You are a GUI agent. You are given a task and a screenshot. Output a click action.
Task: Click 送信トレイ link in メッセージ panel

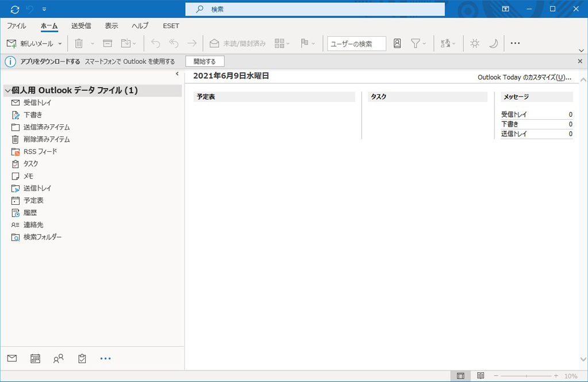coord(514,134)
